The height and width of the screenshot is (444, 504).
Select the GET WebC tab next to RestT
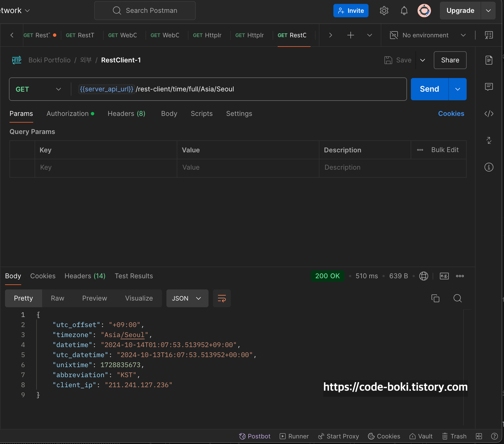coord(122,35)
